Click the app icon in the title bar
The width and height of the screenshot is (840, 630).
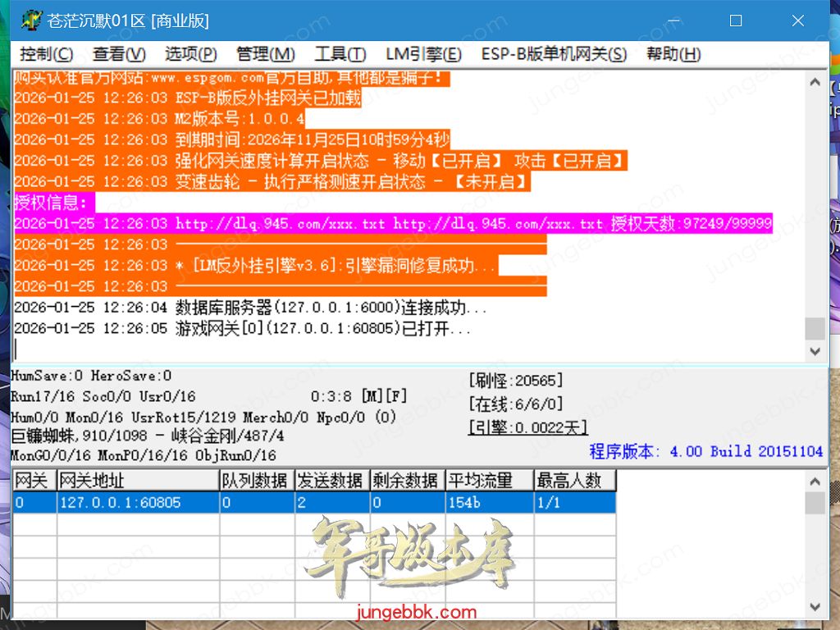point(31,21)
